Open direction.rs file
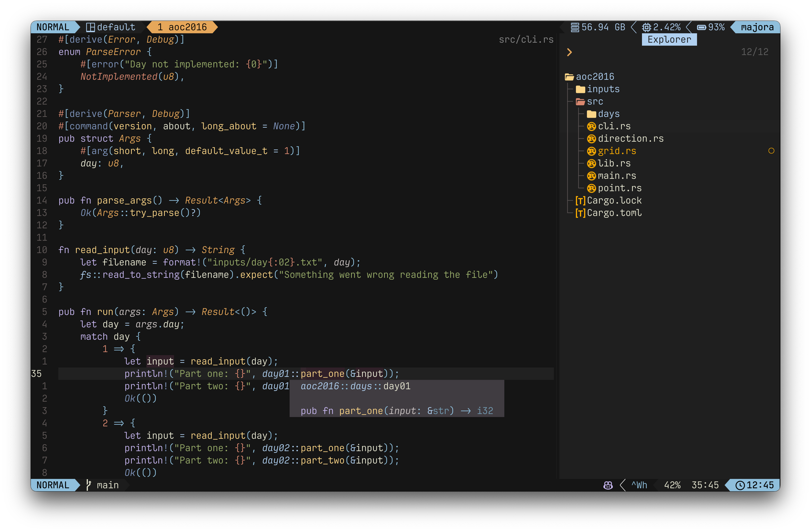Viewport: 811px width, 532px height. coord(630,139)
